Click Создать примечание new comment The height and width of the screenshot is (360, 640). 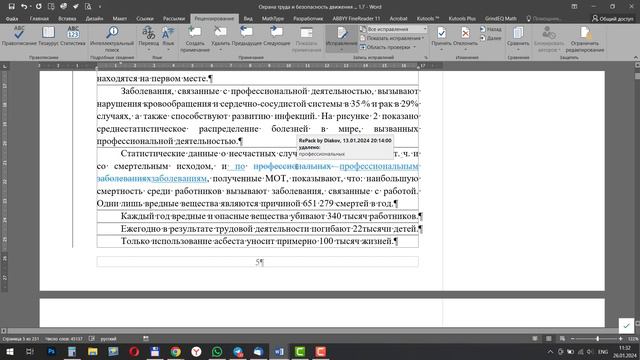pyautogui.click(x=195, y=39)
